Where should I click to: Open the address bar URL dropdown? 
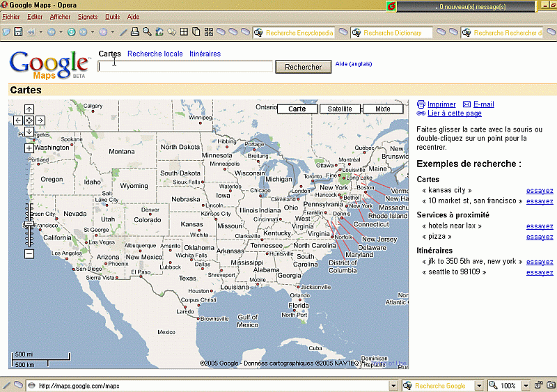393,386
